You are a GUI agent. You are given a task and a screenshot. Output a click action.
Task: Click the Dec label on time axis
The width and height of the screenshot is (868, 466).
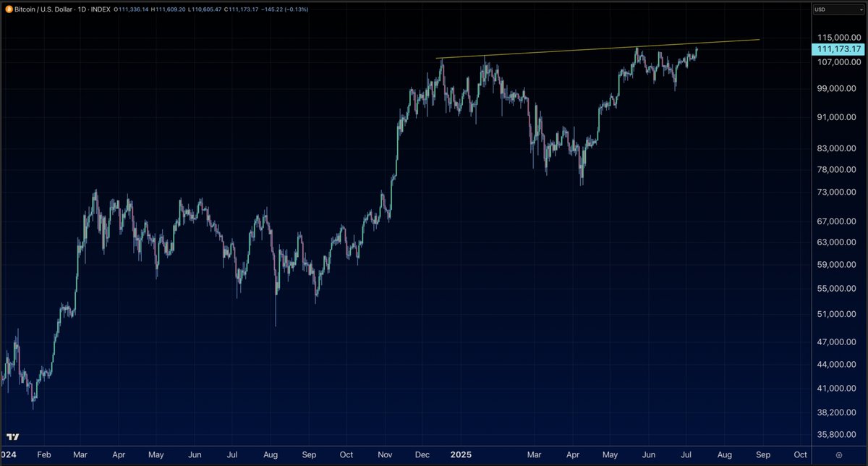pyautogui.click(x=423, y=455)
